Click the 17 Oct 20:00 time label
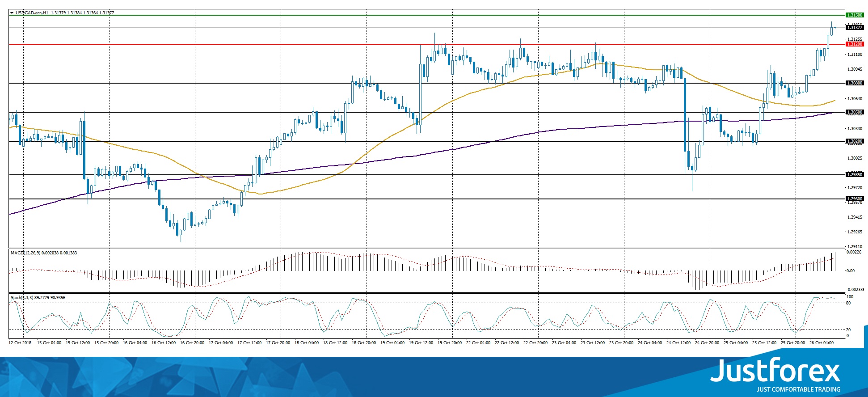 click(278, 343)
